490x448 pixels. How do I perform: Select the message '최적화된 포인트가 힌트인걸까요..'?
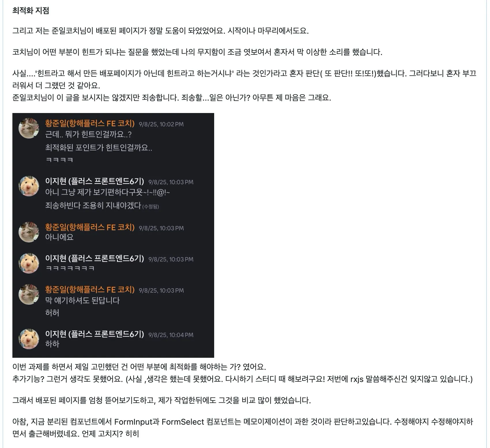(x=99, y=148)
